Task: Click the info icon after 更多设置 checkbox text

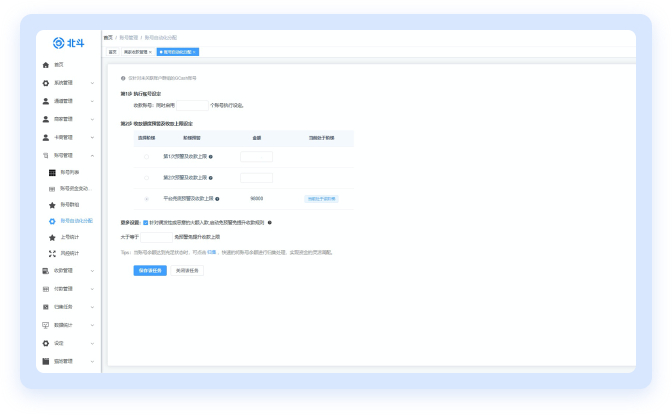Action: click(270, 223)
